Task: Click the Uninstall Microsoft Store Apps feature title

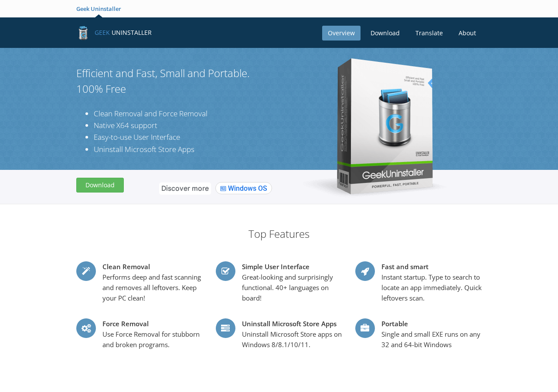Action: (x=289, y=324)
